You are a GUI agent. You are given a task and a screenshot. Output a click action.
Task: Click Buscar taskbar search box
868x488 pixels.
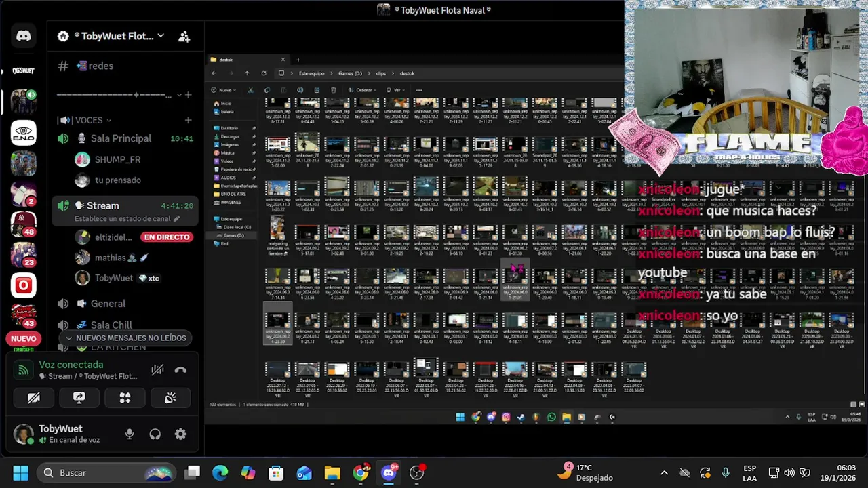(x=106, y=472)
